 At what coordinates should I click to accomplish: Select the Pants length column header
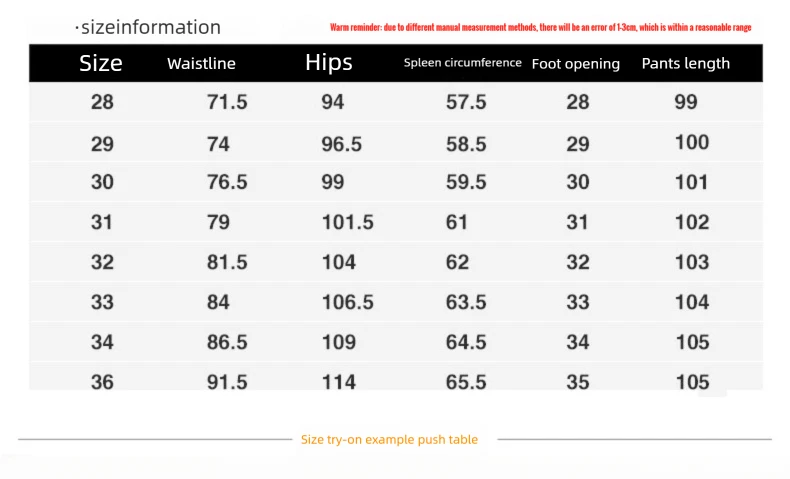click(686, 63)
